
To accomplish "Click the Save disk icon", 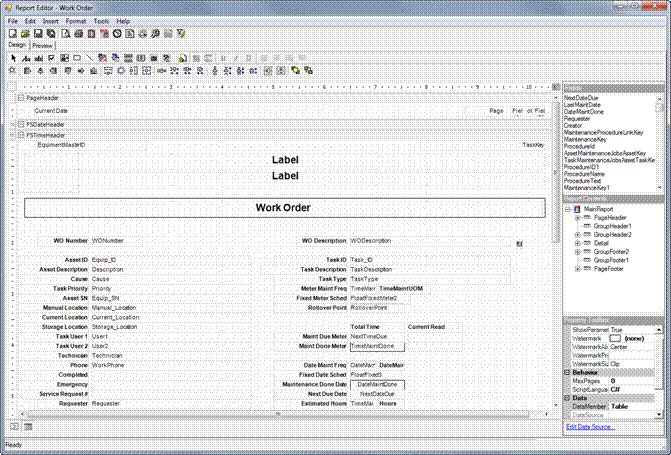I will [x=38, y=33].
